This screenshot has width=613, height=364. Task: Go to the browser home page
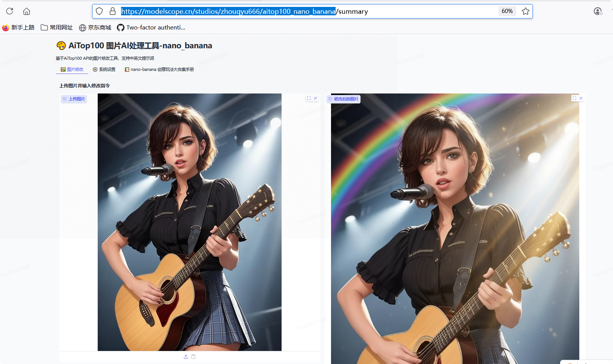[26, 11]
